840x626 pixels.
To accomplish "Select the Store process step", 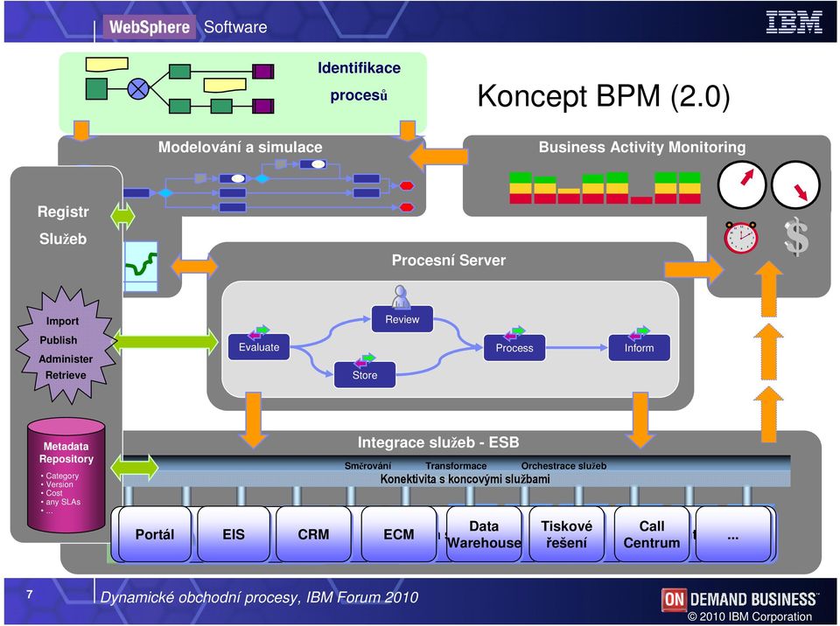I will click(365, 375).
